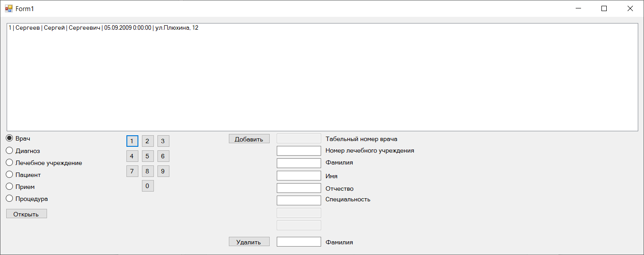Tap keypad button 8
The image size is (644, 255).
(x=148, y=171)
